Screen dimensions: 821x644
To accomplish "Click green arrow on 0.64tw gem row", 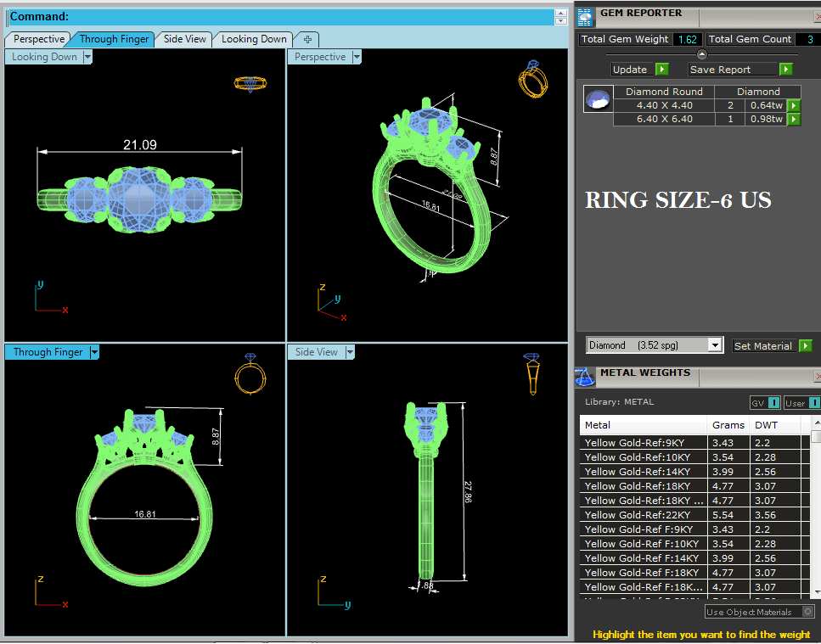I will coord(794,105).
